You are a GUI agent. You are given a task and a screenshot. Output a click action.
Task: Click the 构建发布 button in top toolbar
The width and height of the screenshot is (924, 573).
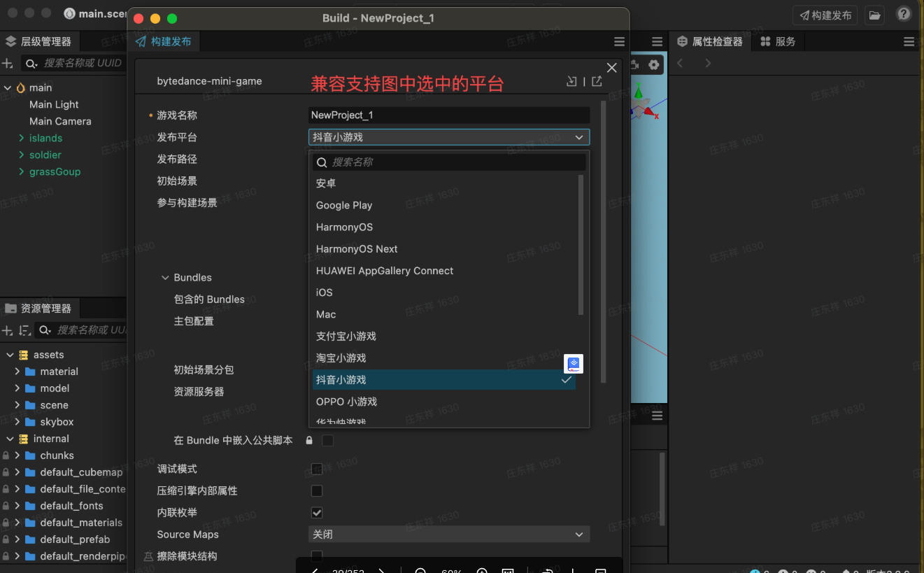(x=825, y=15)
